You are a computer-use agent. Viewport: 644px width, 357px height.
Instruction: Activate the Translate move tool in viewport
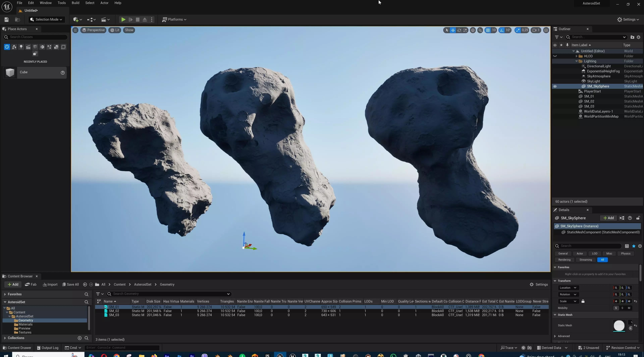pos(453,30)
